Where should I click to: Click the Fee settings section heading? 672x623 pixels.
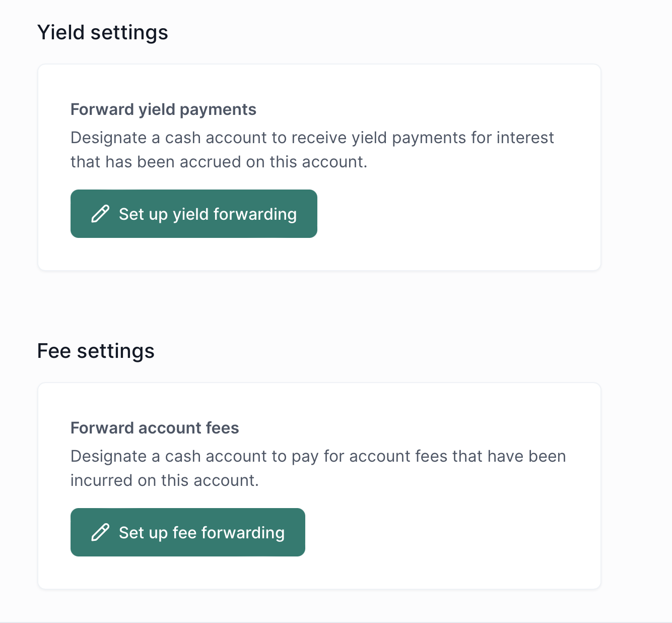pos(96,351)
